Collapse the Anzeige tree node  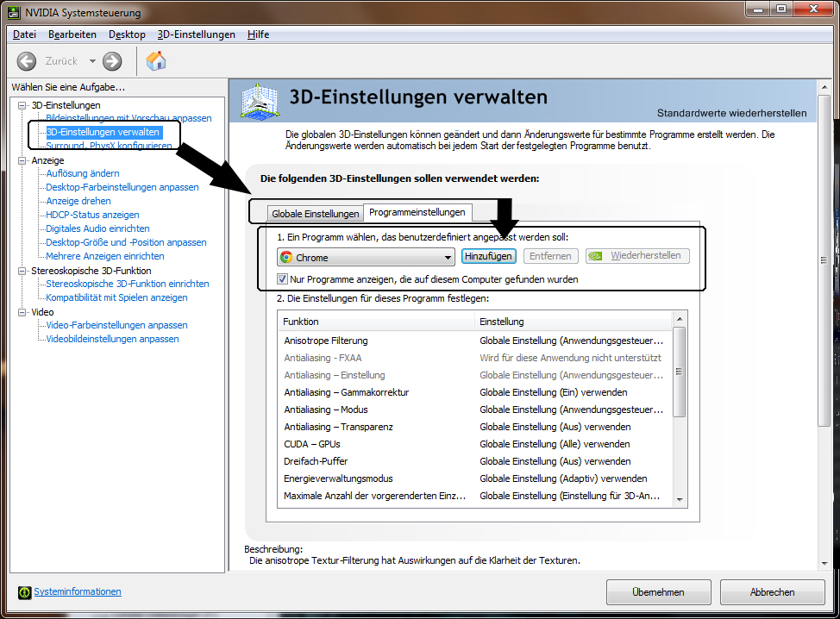tap(22, 160)
